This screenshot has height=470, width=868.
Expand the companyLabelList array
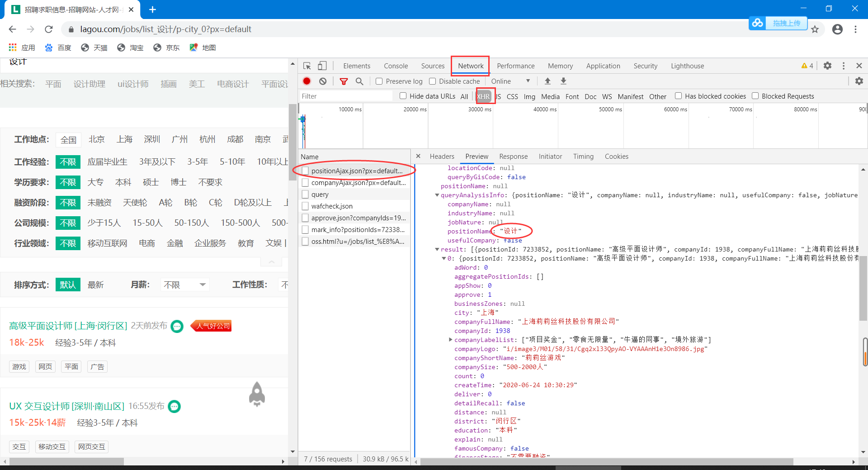(x=451, y=340)
